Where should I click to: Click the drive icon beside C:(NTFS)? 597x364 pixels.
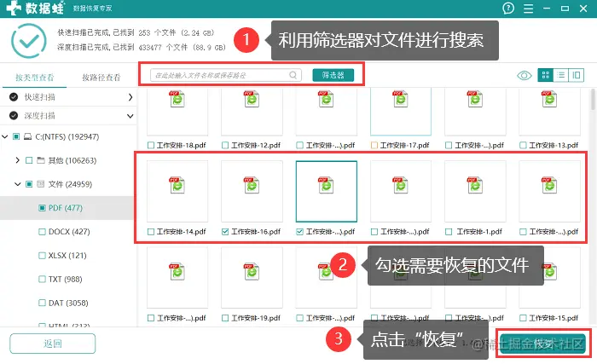click(x=28, y=136)
